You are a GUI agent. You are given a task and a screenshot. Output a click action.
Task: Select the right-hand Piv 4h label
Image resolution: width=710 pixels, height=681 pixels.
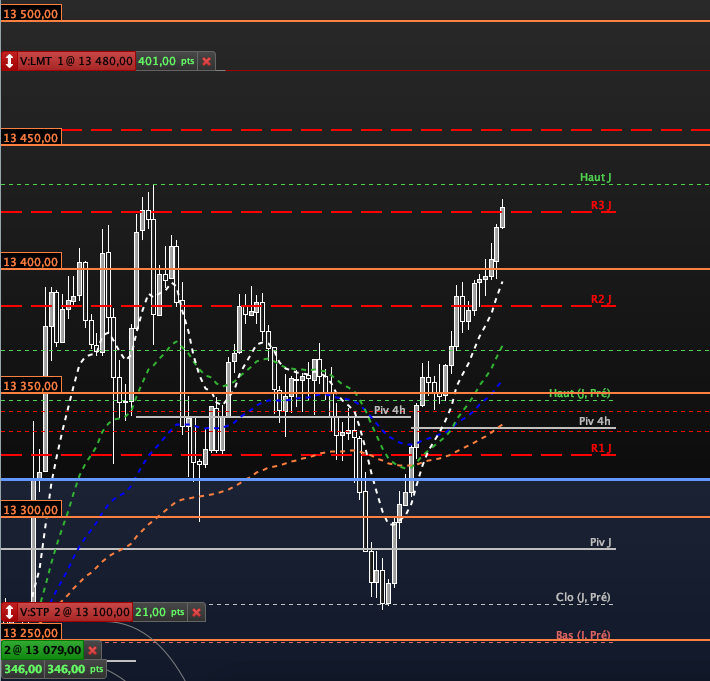click(595, 421)
